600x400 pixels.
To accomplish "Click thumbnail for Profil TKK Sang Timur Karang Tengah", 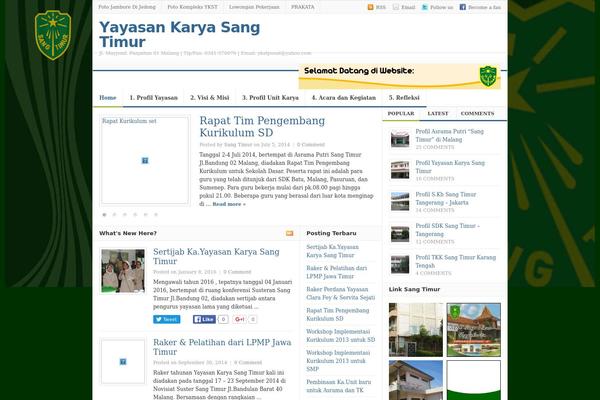I will 400,264.
